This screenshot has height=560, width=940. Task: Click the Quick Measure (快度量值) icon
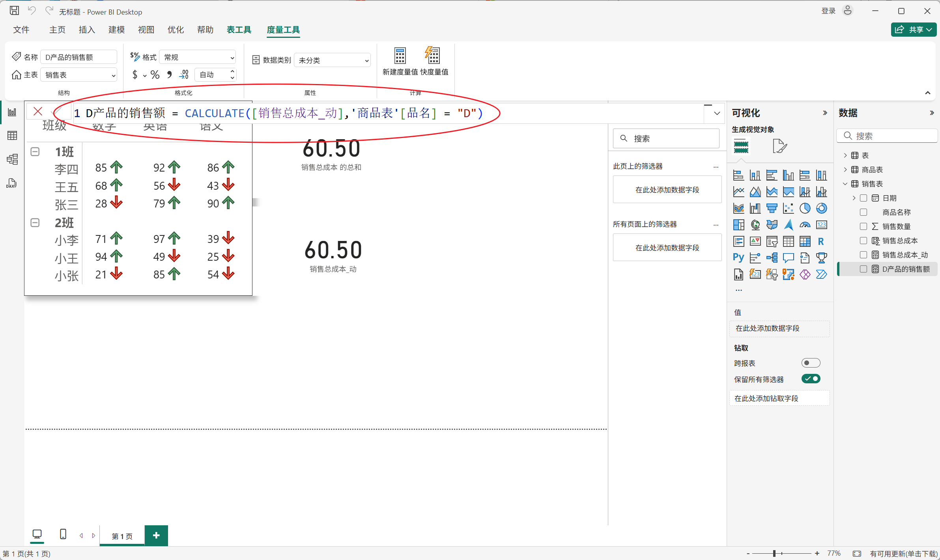coord(433,56)
